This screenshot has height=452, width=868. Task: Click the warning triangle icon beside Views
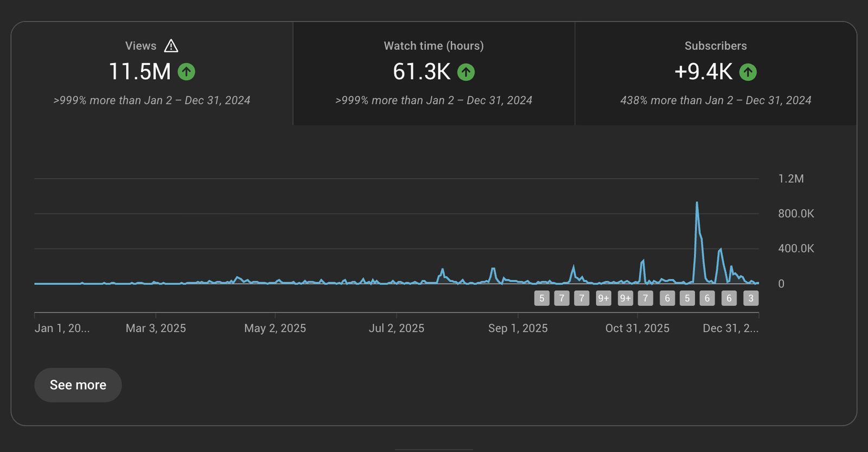coord(171,46)
